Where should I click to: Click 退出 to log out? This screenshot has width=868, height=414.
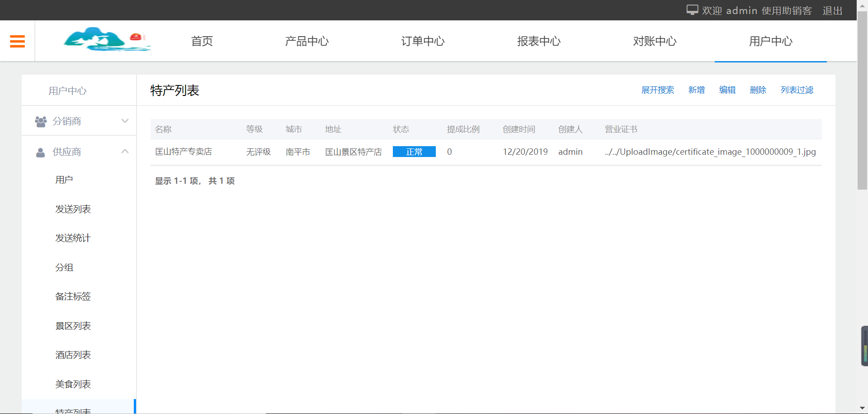tap(832, 11)
